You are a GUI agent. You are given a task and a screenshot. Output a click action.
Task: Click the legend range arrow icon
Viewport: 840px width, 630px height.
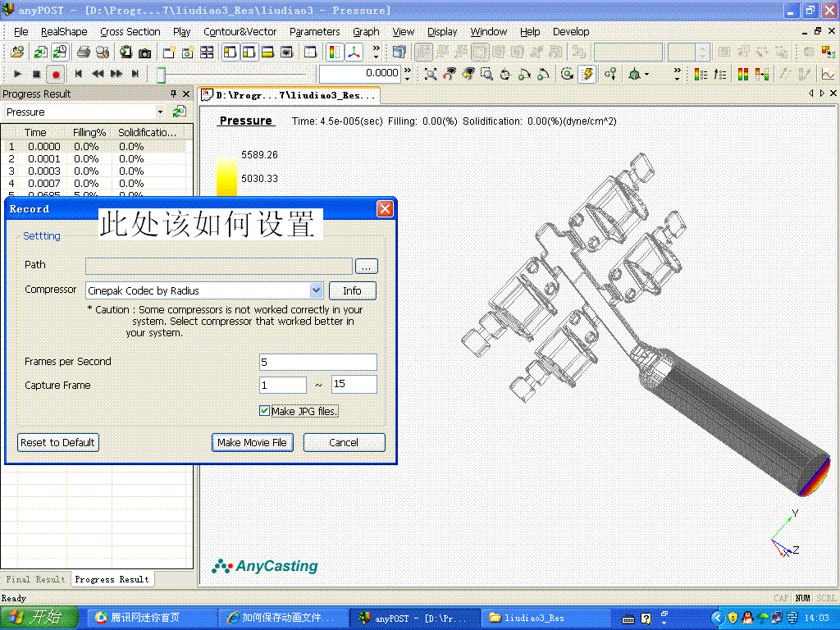click(720, 74)
